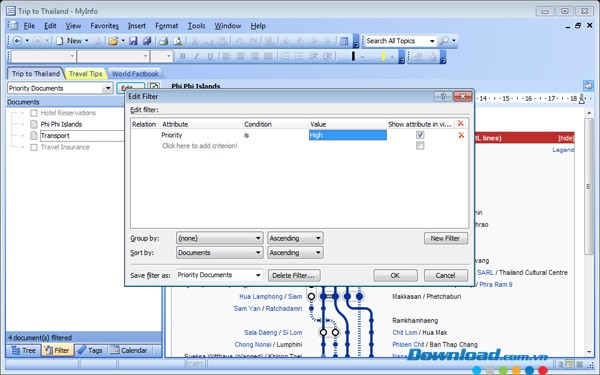Open the font color dropdown arrow

point(362,57)
